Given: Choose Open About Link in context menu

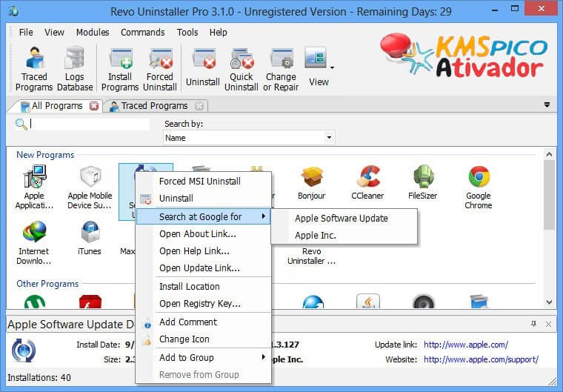Looking at the screenshot, I should [x=203, y=234].
